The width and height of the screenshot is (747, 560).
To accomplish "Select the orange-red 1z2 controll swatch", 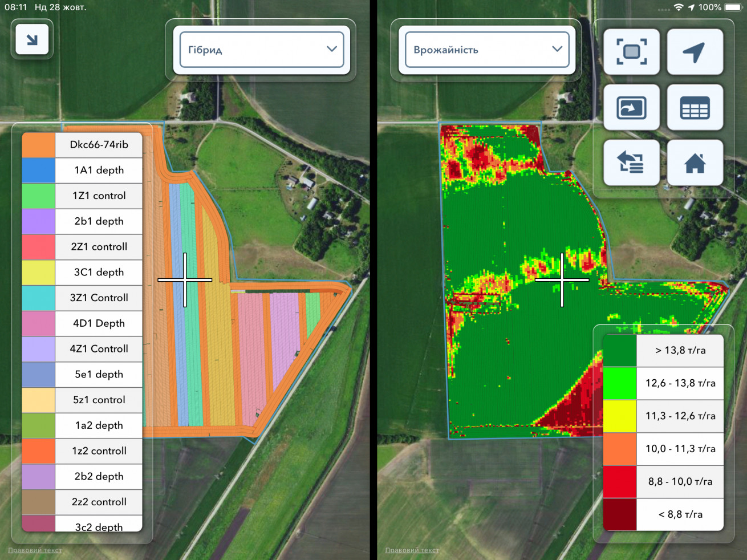I will point(38,451).
